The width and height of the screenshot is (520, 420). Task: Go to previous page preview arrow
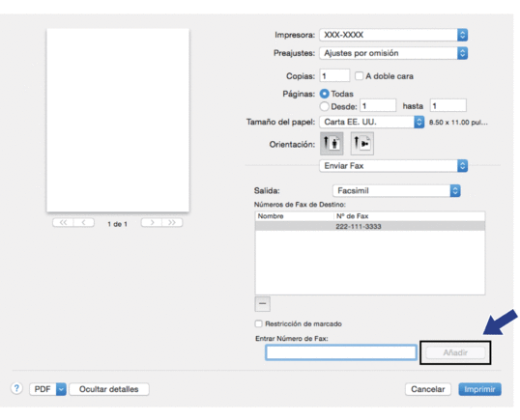(83, 223)
